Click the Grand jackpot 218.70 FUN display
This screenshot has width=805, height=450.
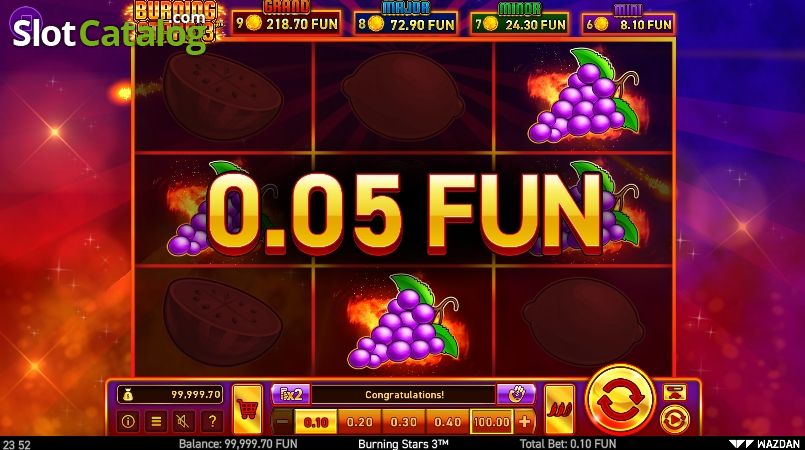click(x=286, y=23)
